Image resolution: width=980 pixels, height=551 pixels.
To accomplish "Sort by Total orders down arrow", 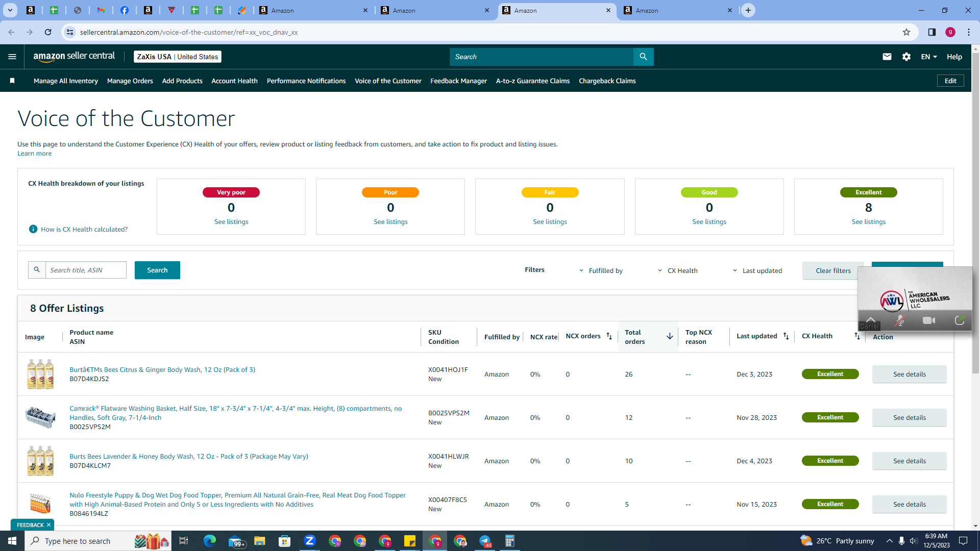I will (x=670, y=336).
